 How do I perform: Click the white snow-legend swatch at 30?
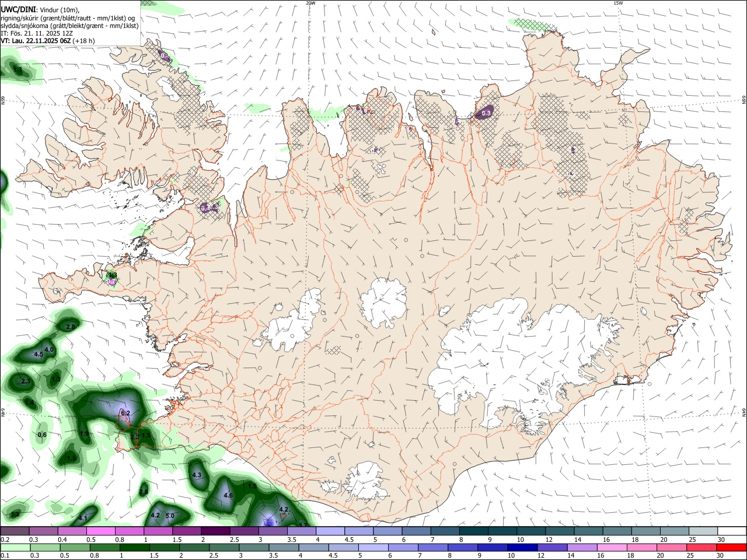[x=732, y=531]
